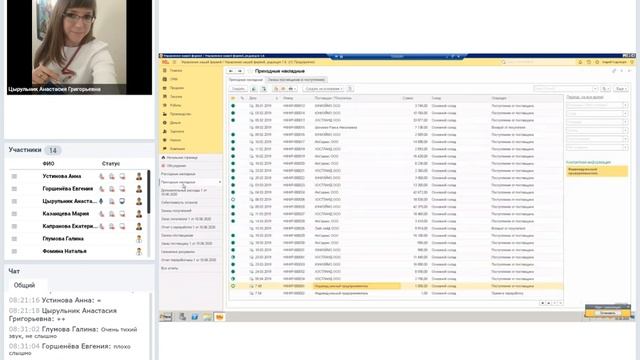Open Расходные накладные in navigation panel

click(x=178, y=174)
